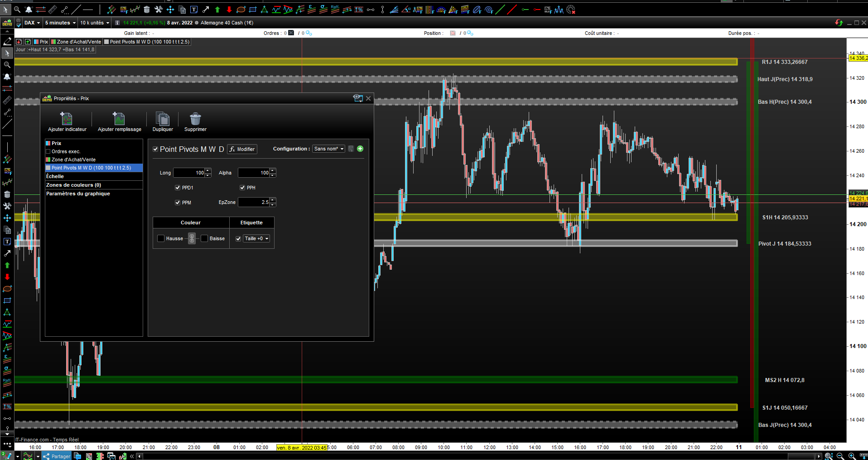Image resolution: width=868 pixels, height=460 pixels.
Task: Select the trash delete-objects icon in top toolbar
Action: click(x=146, y=10)
